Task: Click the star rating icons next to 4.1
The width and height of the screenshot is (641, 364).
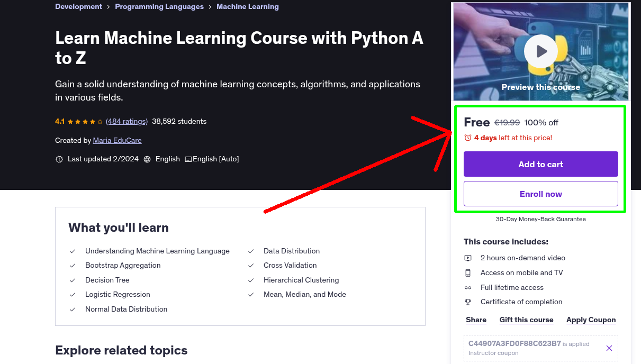Action: click(x=85, y=122)
